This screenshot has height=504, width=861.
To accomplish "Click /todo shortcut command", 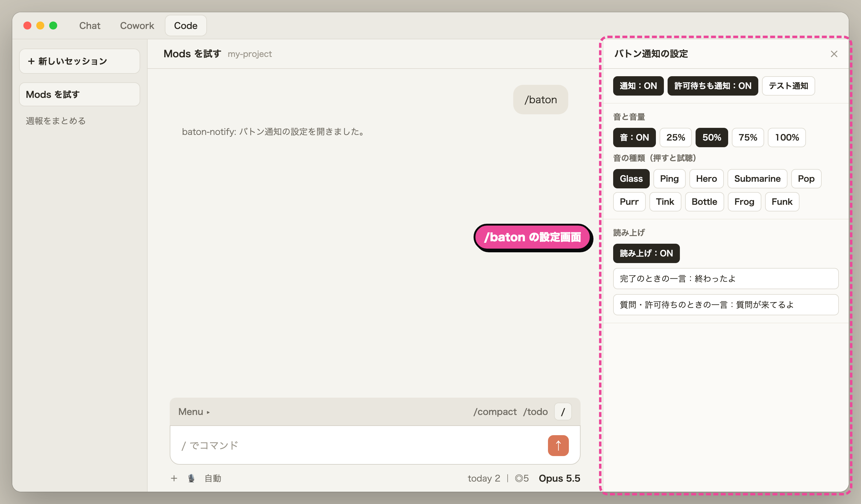I will pos(535,411).
